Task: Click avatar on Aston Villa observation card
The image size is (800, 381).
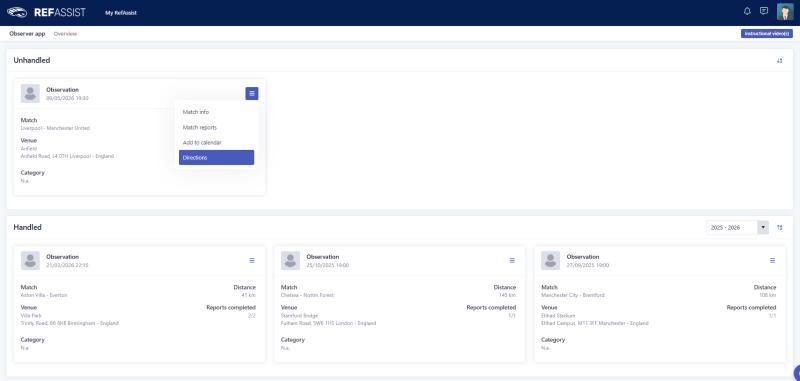Action: 30,261
